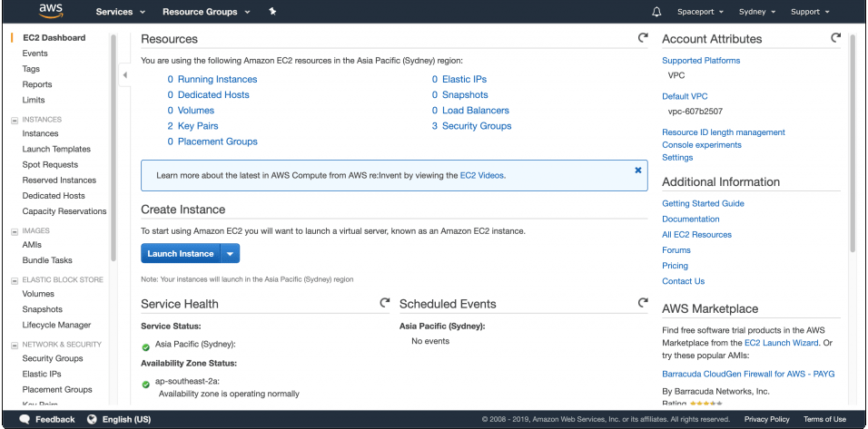
Task: Open the notifications bell icon
Action: [x=656, y=12]
